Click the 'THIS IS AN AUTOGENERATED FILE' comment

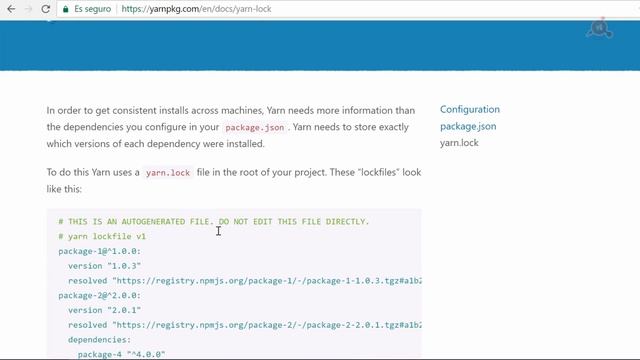[213, 222]
